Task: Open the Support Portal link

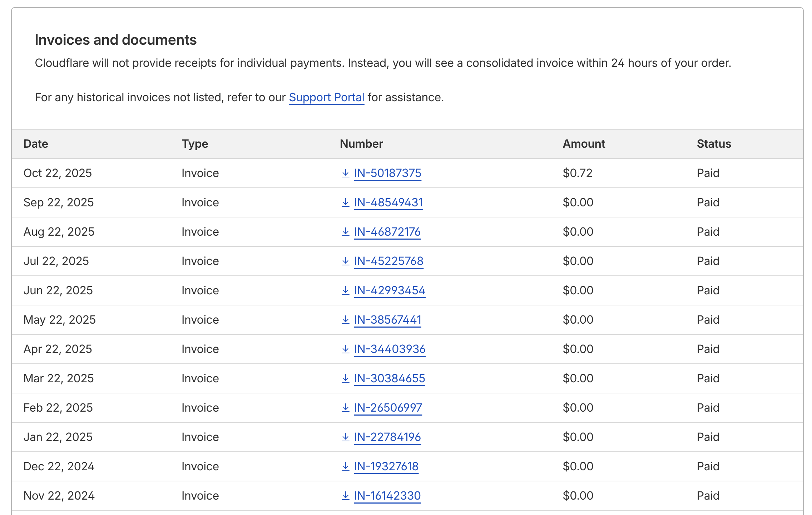Action: click(326, 97)
